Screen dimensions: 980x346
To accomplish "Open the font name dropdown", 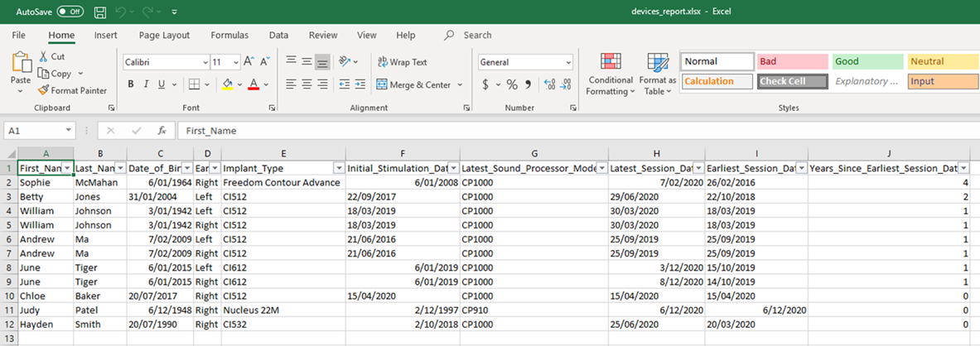I will click(205, 62).
